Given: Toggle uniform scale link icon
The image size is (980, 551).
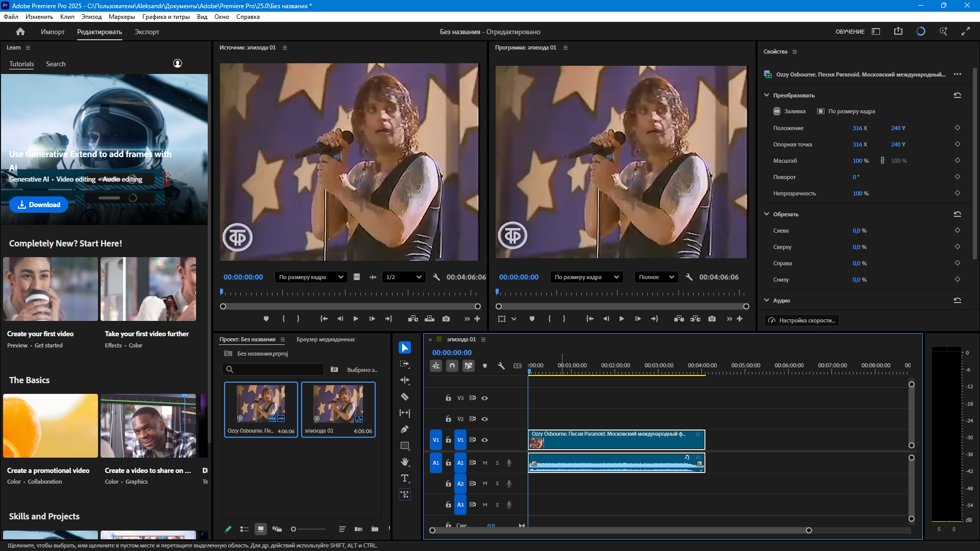Looking at the screenshot, I should click(883, 161).
